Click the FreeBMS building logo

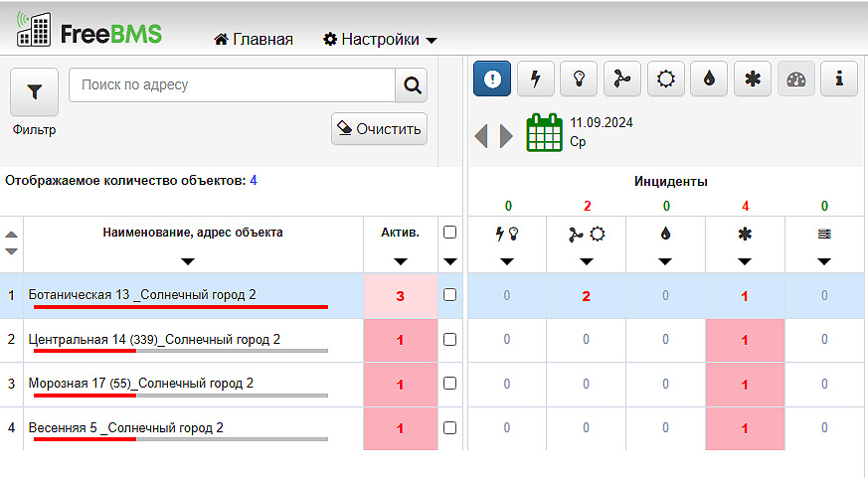33,29
